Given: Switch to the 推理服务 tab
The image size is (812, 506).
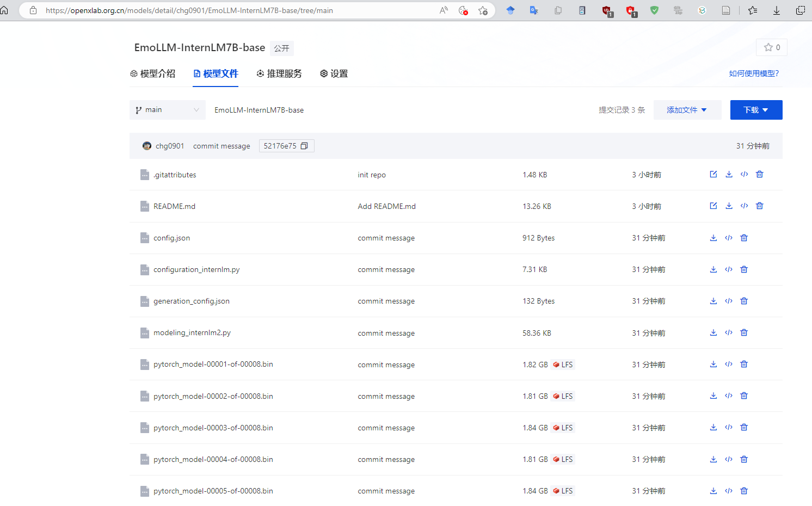Looking at the screenshot, I should click(279, 73).
